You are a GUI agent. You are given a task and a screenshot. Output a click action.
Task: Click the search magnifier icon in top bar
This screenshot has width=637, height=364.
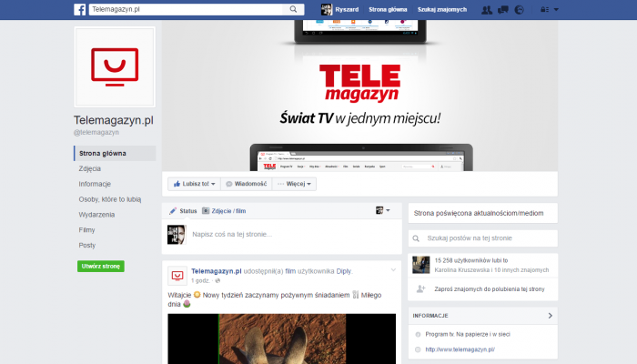pyautogui.click(x=293, y=9)
